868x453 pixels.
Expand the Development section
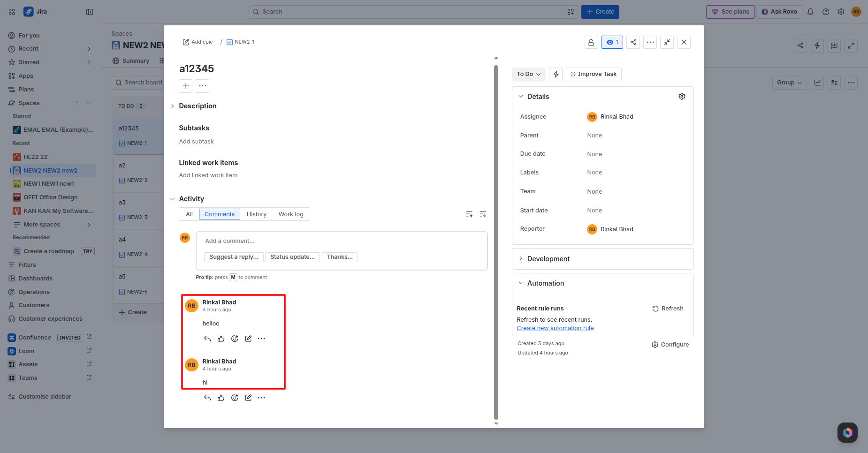(x=521, y=259)
